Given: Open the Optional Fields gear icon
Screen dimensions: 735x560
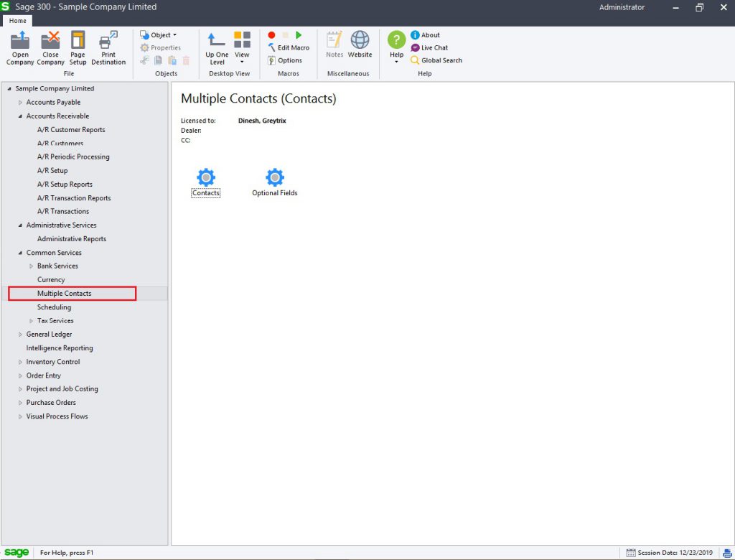Looking at the screenshot, I should coord(275,177).
